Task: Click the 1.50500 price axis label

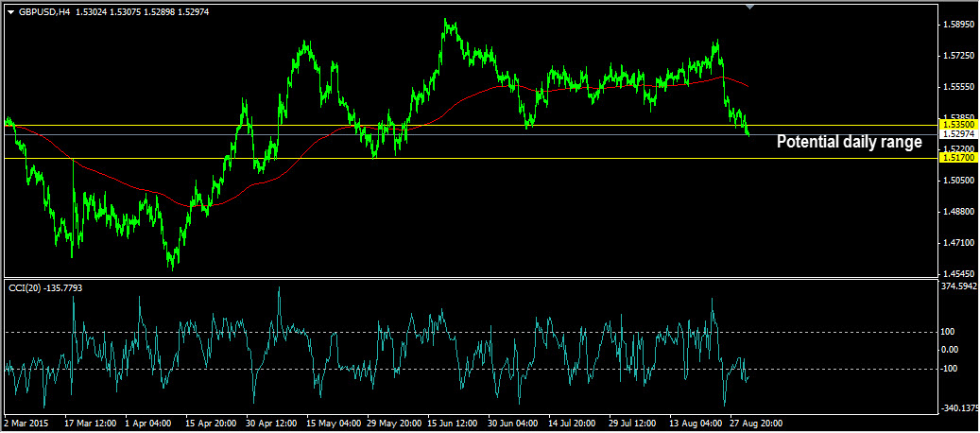Action: pos(960,181)
